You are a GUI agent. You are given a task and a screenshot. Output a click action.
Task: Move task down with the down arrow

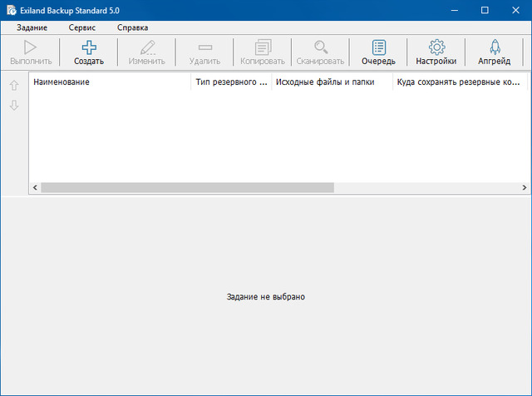pos(13,106)
